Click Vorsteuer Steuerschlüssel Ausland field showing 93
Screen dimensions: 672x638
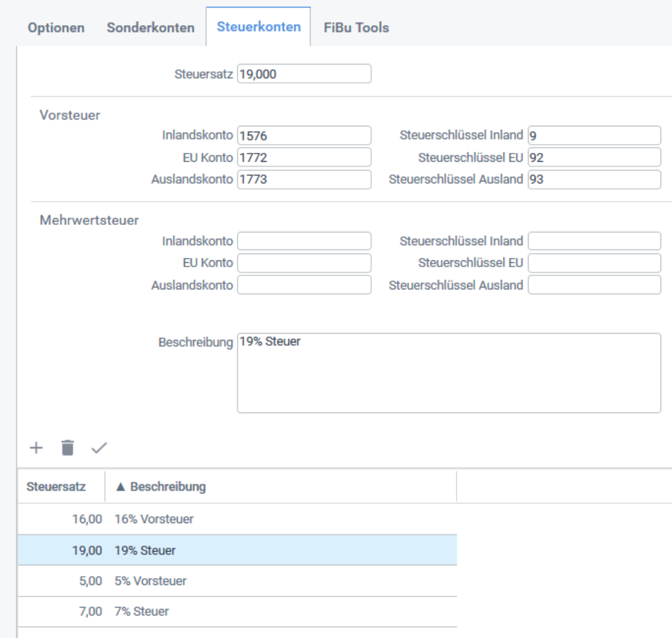(593, 180)
